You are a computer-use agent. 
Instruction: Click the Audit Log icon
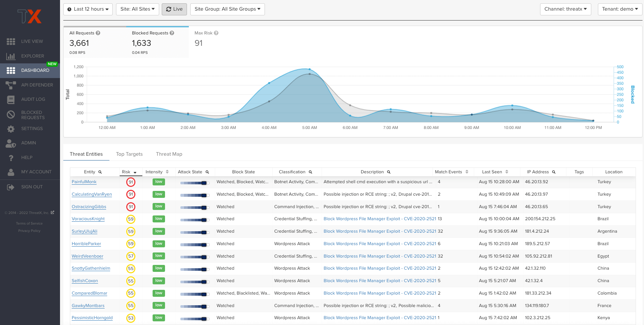click(x=11, y=99)
